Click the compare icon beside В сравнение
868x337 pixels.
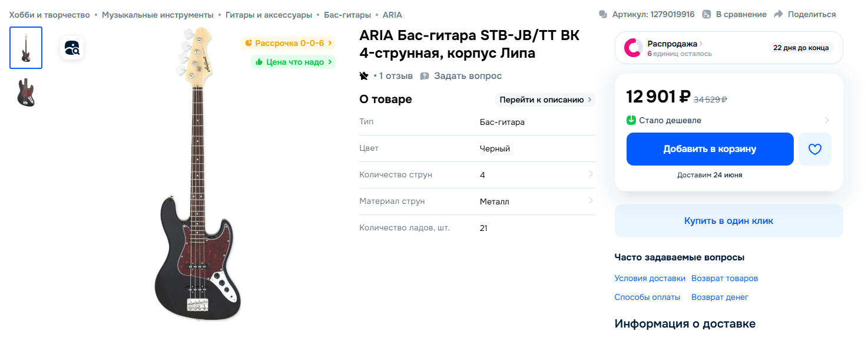pos(707,14)
